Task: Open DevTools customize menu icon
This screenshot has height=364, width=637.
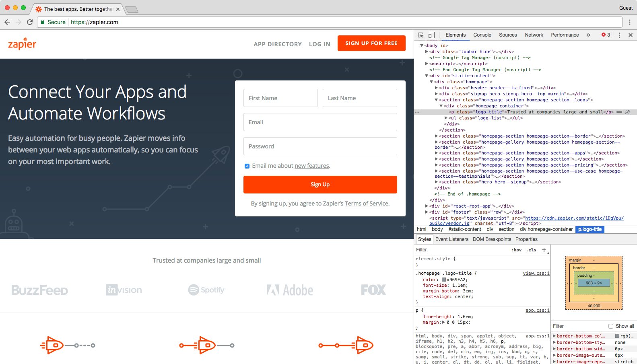Action: (619, 35)
